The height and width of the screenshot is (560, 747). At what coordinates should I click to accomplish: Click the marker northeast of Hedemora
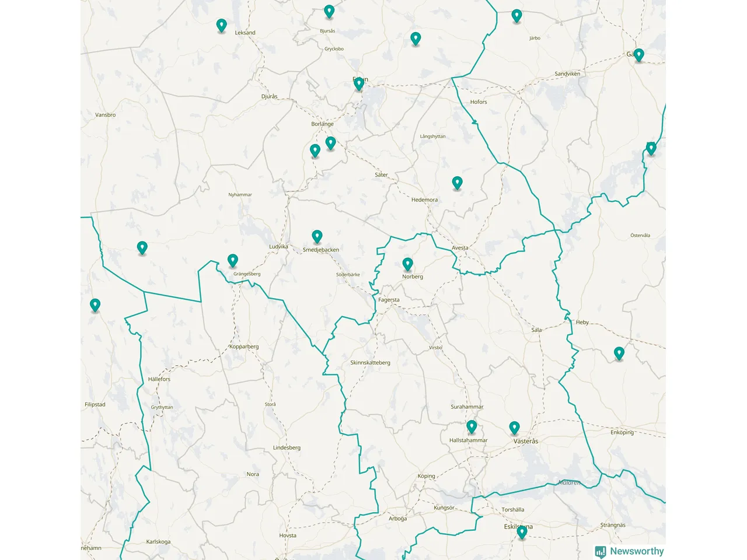point(457,183)
